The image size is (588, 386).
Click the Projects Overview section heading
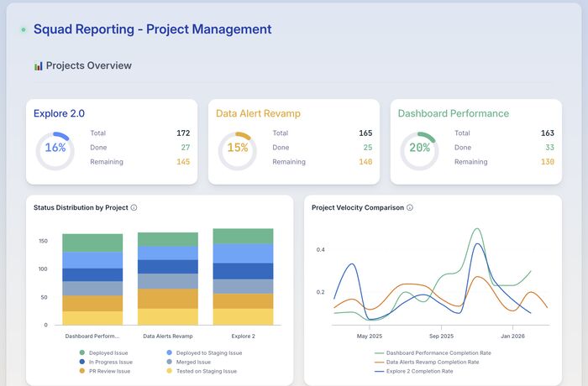[x=89, y=65]
